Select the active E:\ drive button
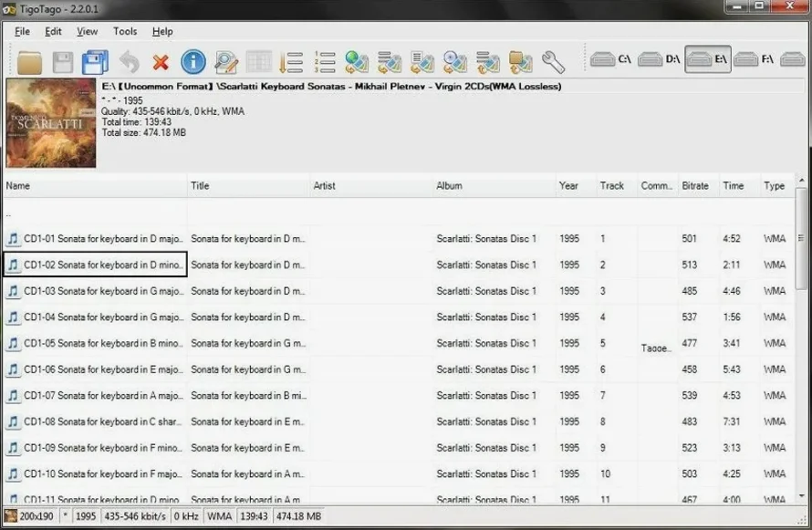 click(x=708, y=59)
